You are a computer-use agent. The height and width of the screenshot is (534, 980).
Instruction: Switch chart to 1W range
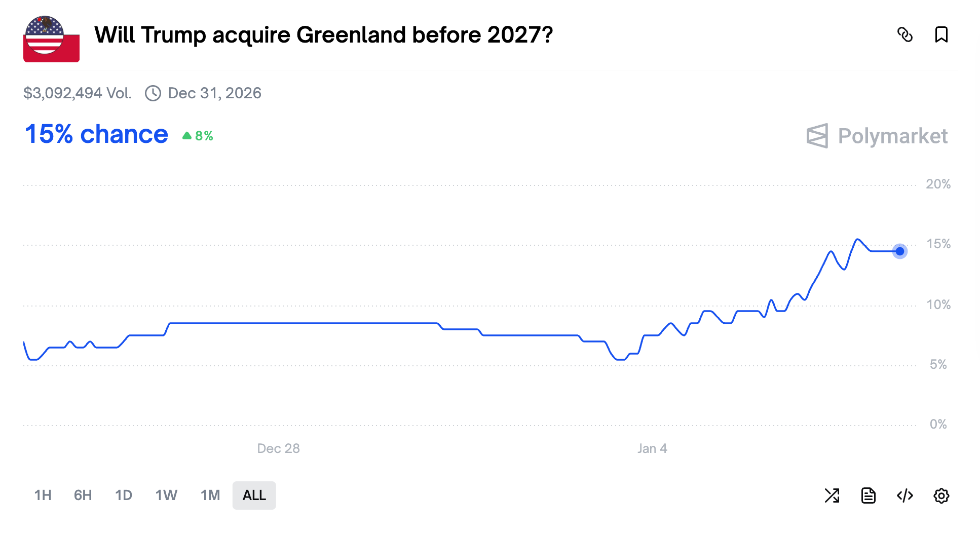(x=166, y=495)
